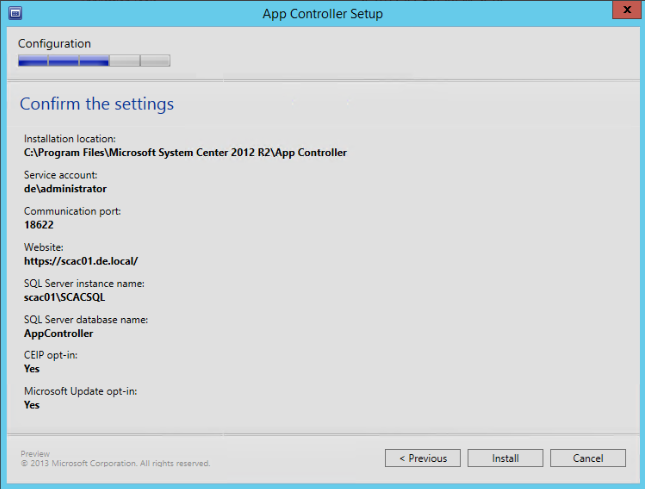The width and height of the screenshot is (645, 489).
Task: Click the third filled progress bar segment
Action: coord(94,61)
